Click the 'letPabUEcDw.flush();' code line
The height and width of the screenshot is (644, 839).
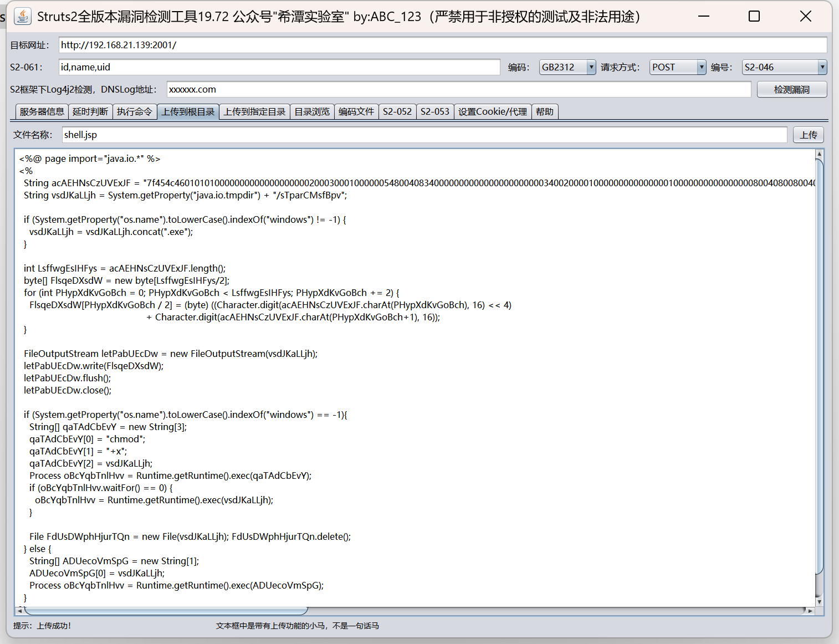(x=67, y=378)
